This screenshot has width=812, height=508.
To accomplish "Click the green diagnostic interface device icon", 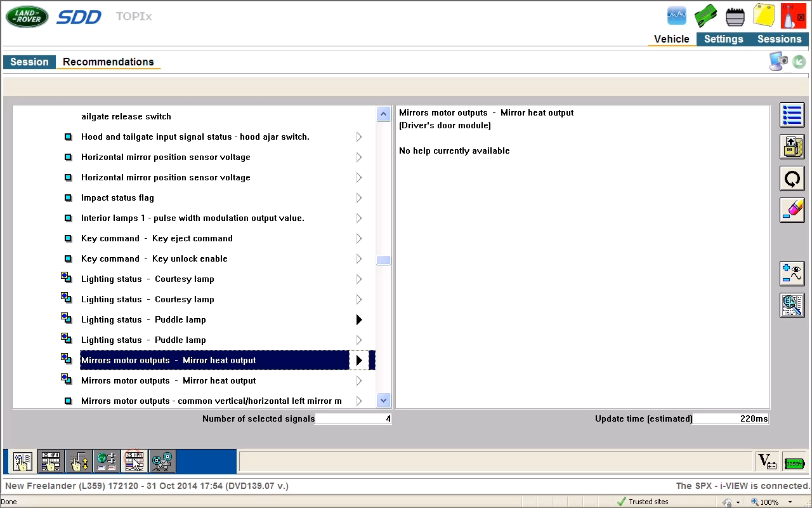I will coord(705,16).
